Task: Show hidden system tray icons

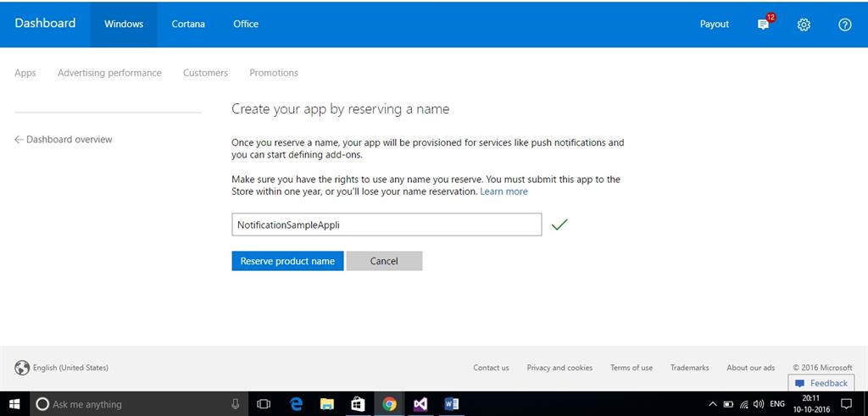Action: (712, 404)
